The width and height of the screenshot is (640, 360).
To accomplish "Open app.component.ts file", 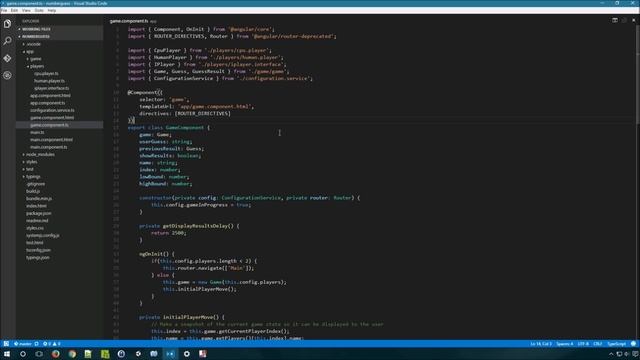I will pos(47,103).
